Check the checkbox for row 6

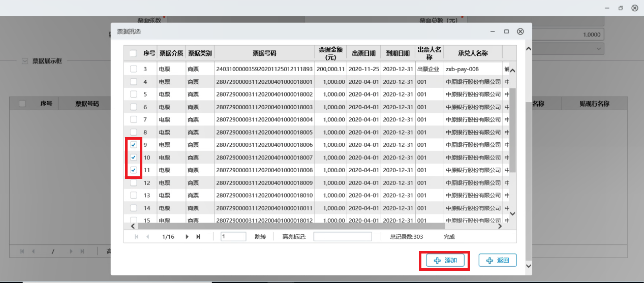coord(133,107)
